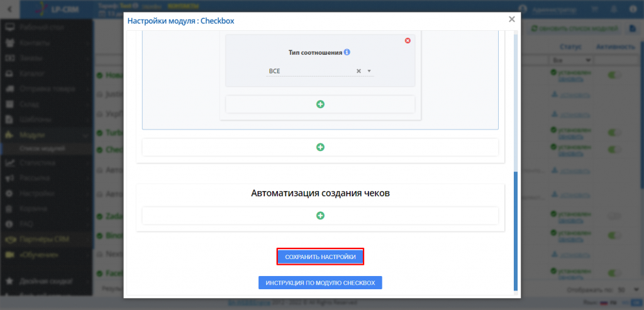Toggle activity switch in Turb row
The image size is (644, 310).
click(x=614, y=133)
